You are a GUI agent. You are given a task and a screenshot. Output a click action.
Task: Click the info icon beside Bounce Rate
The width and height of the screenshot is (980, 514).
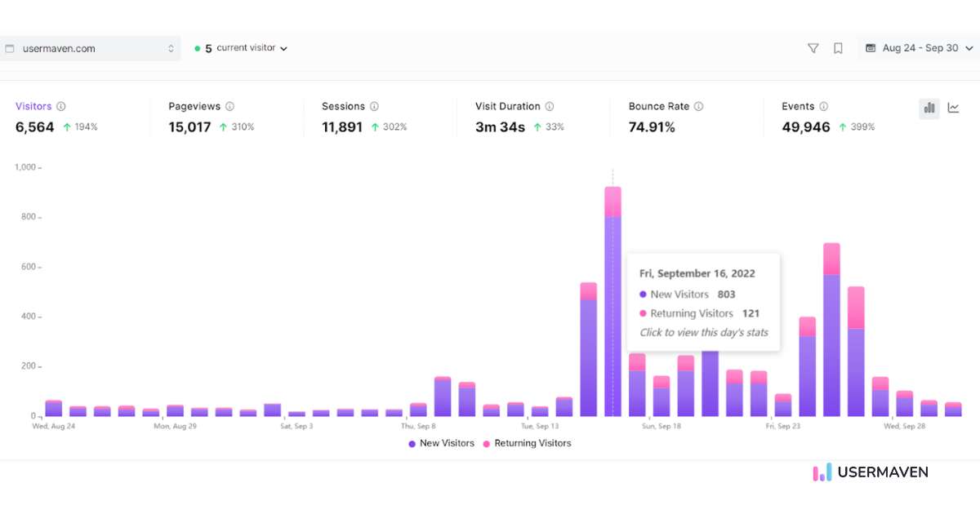[x=698, y=107]
